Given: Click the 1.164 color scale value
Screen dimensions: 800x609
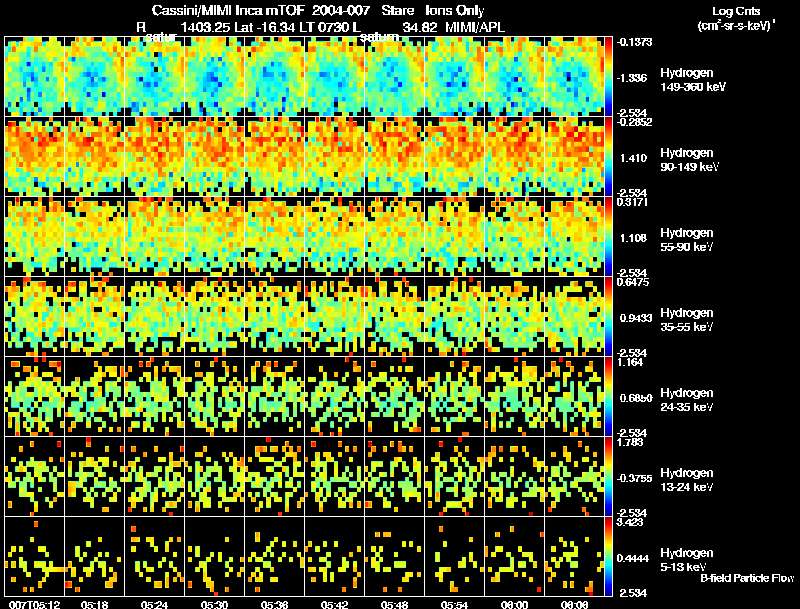Looking at the screenshot, I should click(631, 362).
